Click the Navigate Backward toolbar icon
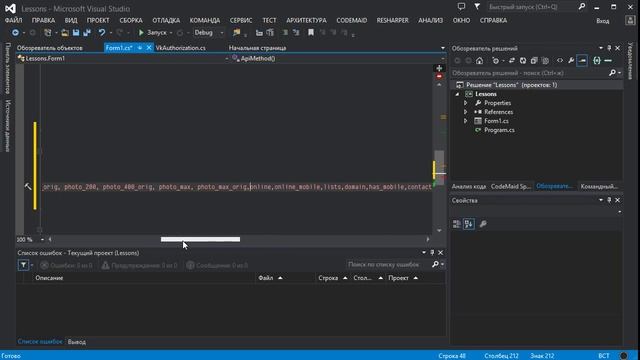This screenshot has height=360, width=640. point(15,33)
